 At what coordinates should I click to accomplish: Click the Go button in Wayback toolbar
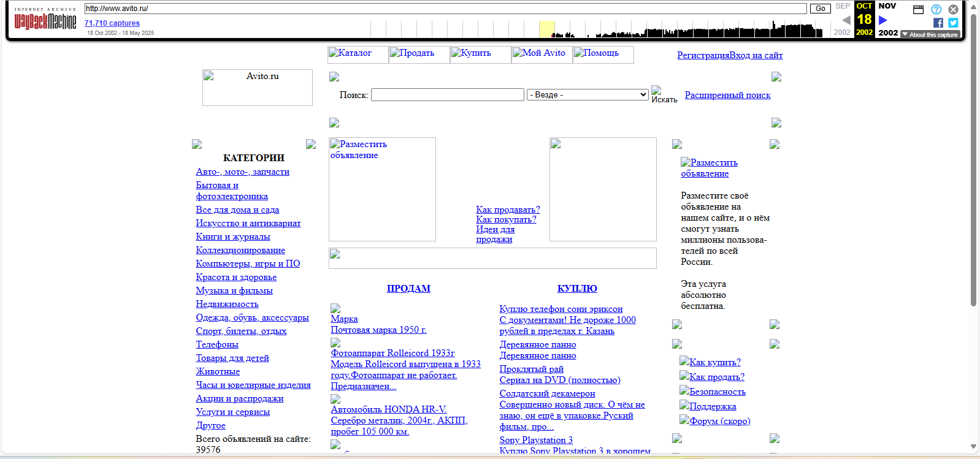click(x=820, y=9)
